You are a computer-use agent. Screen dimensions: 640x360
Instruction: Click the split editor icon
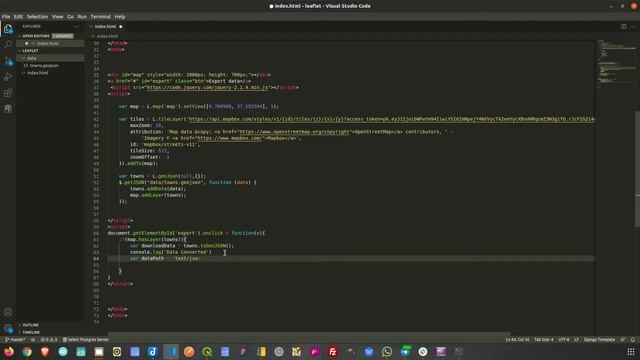[x=623, y=26]
